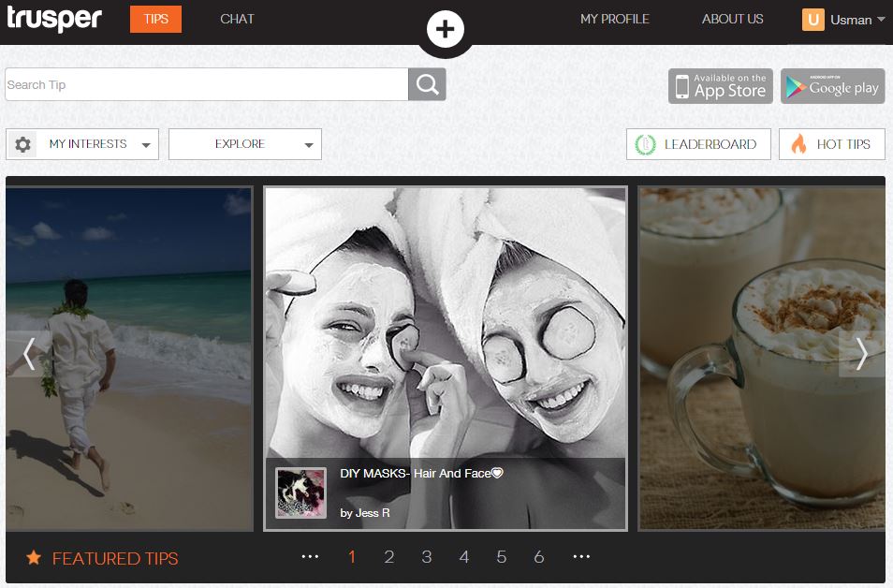Select featured page 5
The image size is (893, 588).
tap(501, 557)
